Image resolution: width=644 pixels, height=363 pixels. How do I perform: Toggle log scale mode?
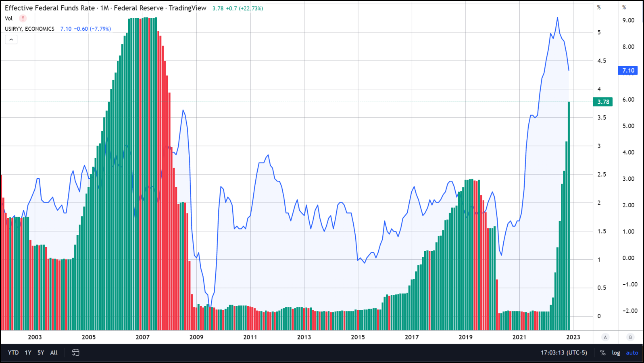click(616, 353)
